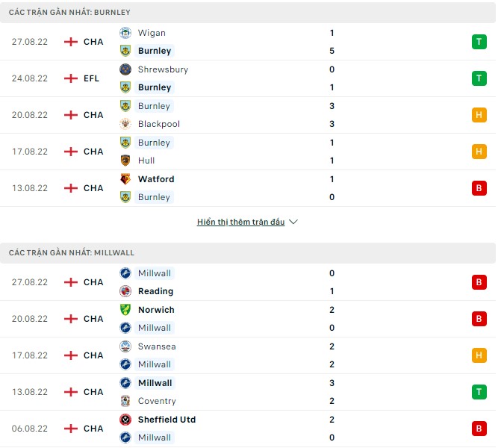Click the Reading club crest icon

[x=125, y=291]
